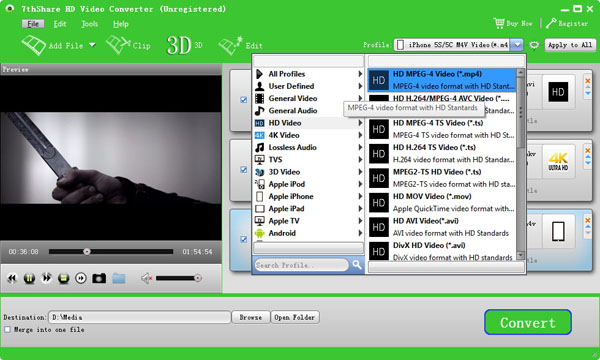Click the Browse button

pos(251,317)
